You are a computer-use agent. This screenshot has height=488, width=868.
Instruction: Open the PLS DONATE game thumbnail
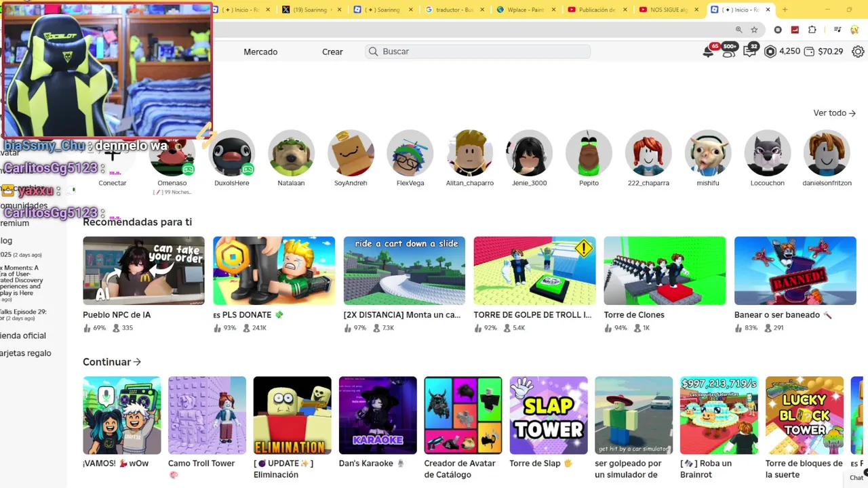point(274,270)
